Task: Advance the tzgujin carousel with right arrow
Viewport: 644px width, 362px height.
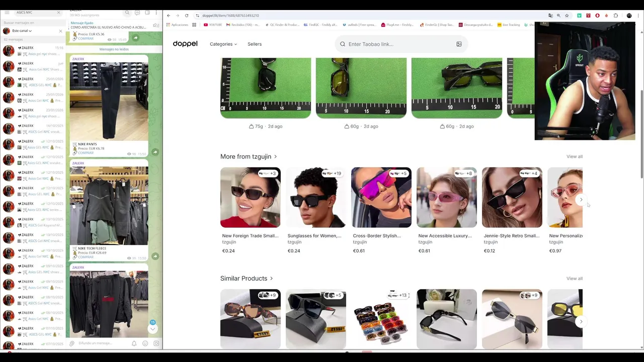Action: point(581,200)
